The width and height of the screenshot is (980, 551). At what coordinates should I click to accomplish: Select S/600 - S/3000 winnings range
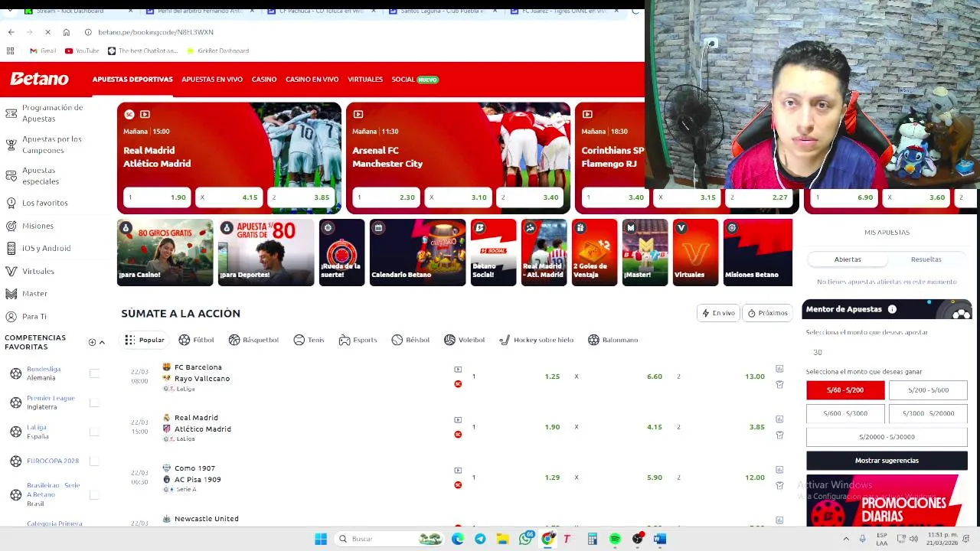pos(845,413)
